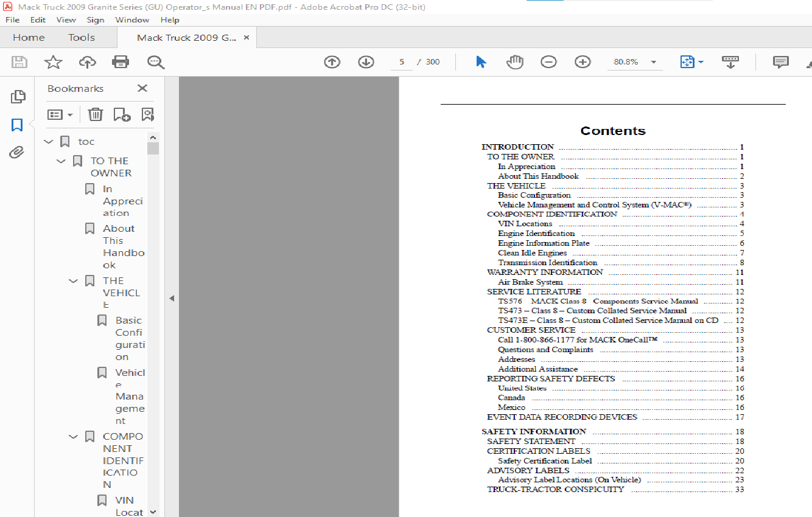Select the toc bookmark

point(86,142)
